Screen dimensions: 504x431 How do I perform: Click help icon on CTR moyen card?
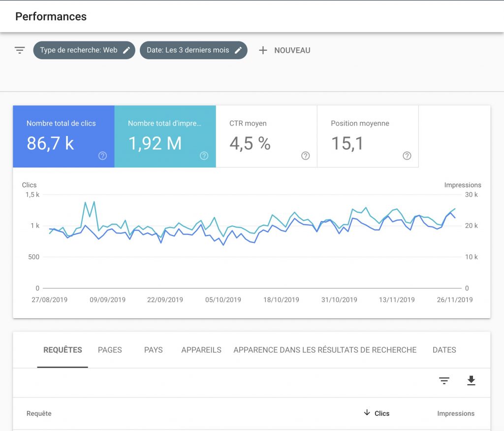(305, 156)
